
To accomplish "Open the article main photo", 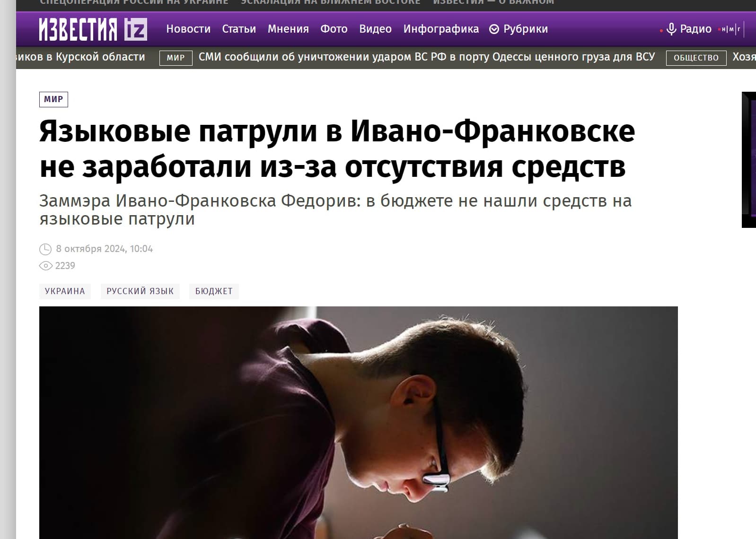I will pyautogui.click(x=358, y=422).
